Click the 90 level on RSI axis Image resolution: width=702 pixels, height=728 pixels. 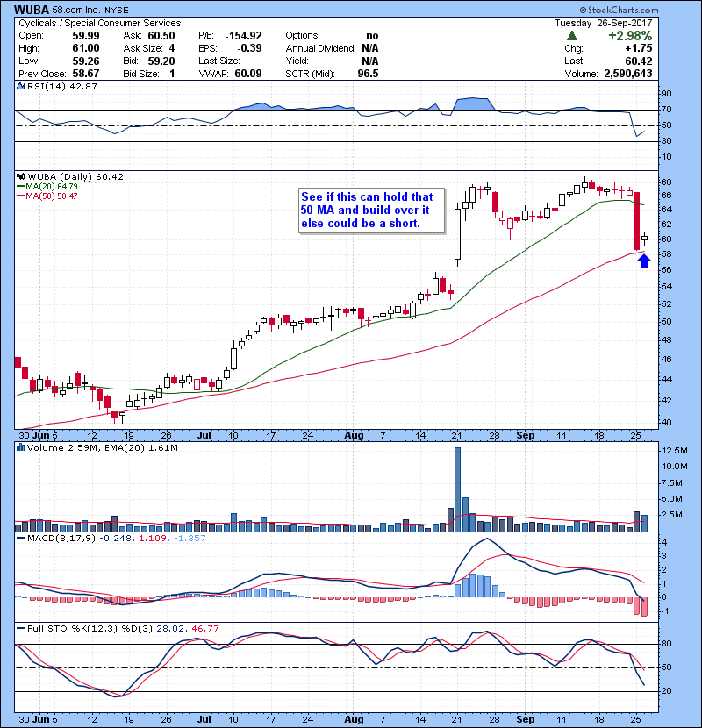tap(666, 94)
